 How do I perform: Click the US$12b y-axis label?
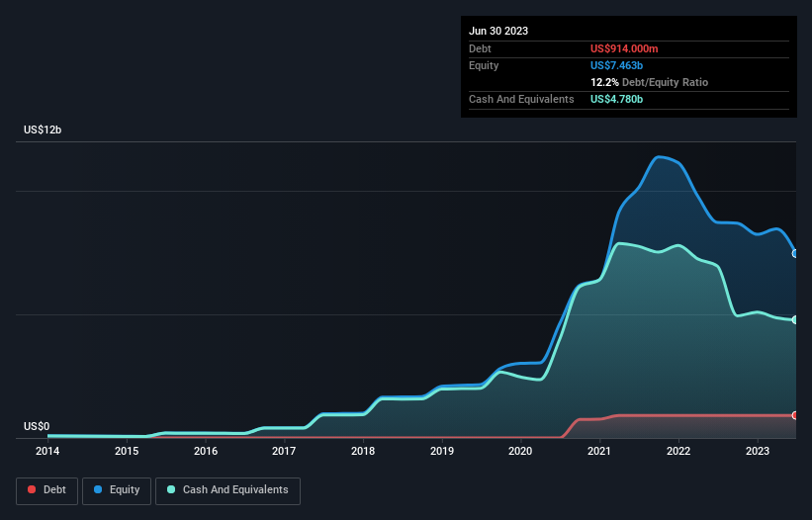43,130
